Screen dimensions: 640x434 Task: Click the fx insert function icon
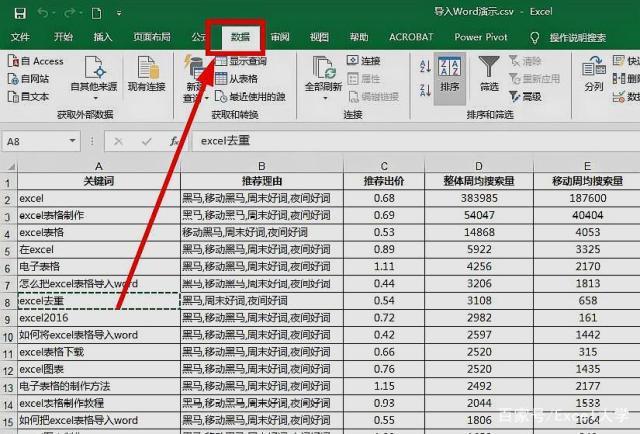pyautogui.click(x=174, y=141)
